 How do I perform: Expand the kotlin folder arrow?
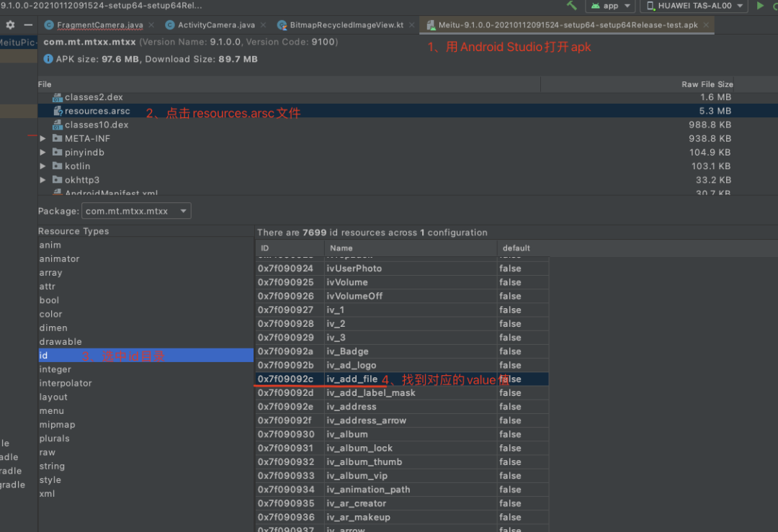pos(43,166)
